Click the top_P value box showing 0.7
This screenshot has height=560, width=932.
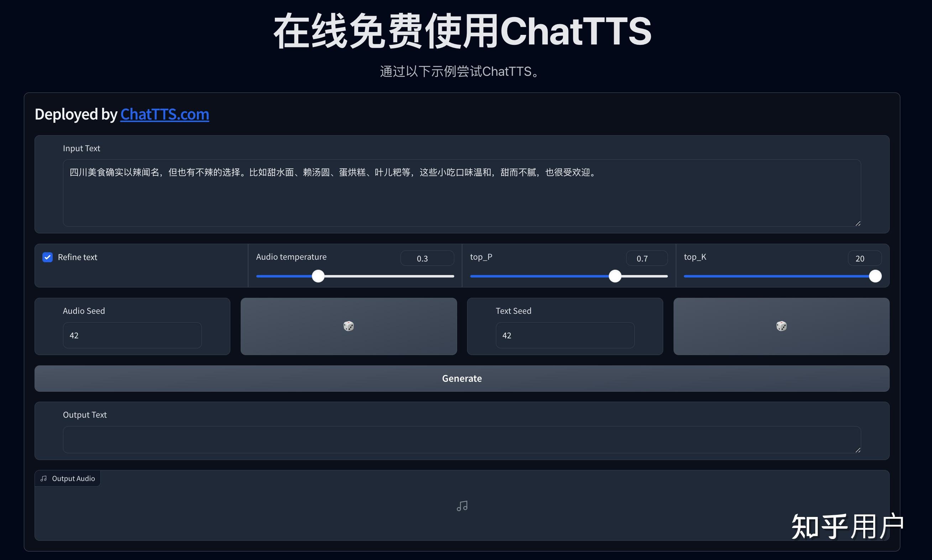pos(646,258)
